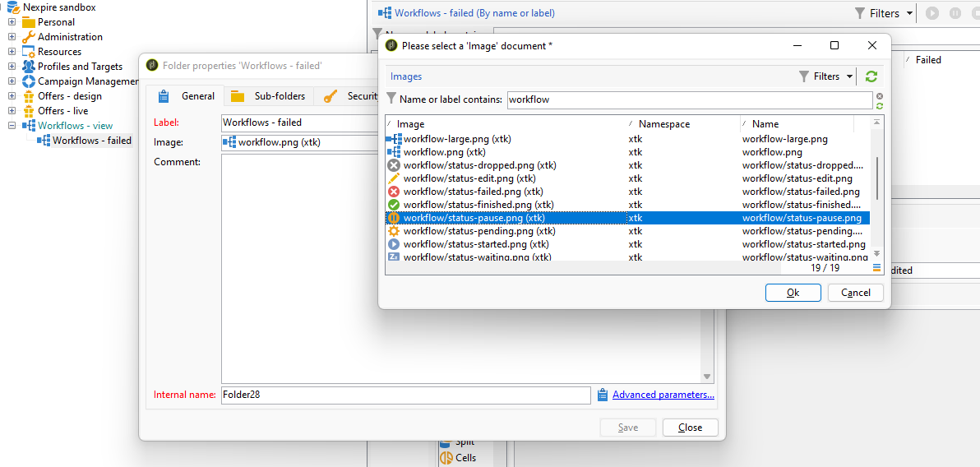Viewport: 980px width, 467px height.
Task: Click the Administration wrench icon in tree
Action: [29, 37]
